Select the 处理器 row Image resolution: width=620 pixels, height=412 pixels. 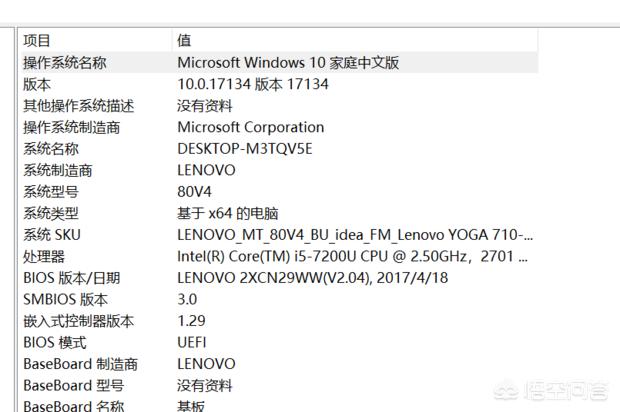point(44,256)
